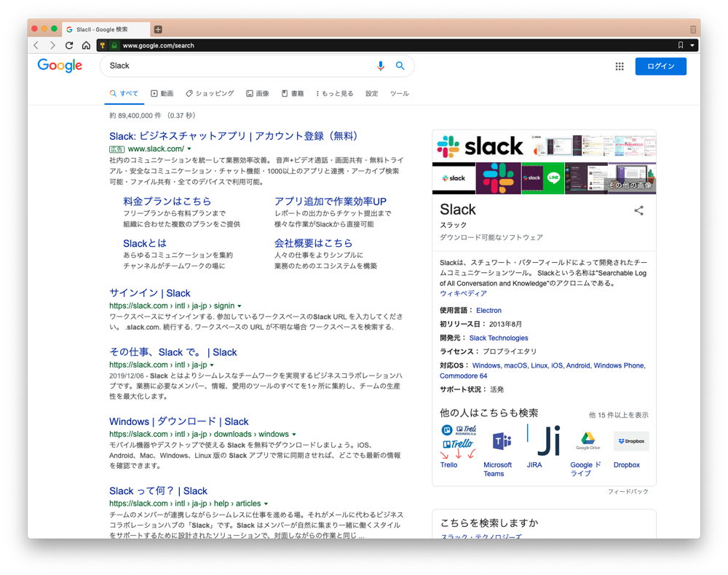The width and height of the screenshot is (728, 575).
Task: Click the www.google.com/search address bar
Action: point(397,45)
